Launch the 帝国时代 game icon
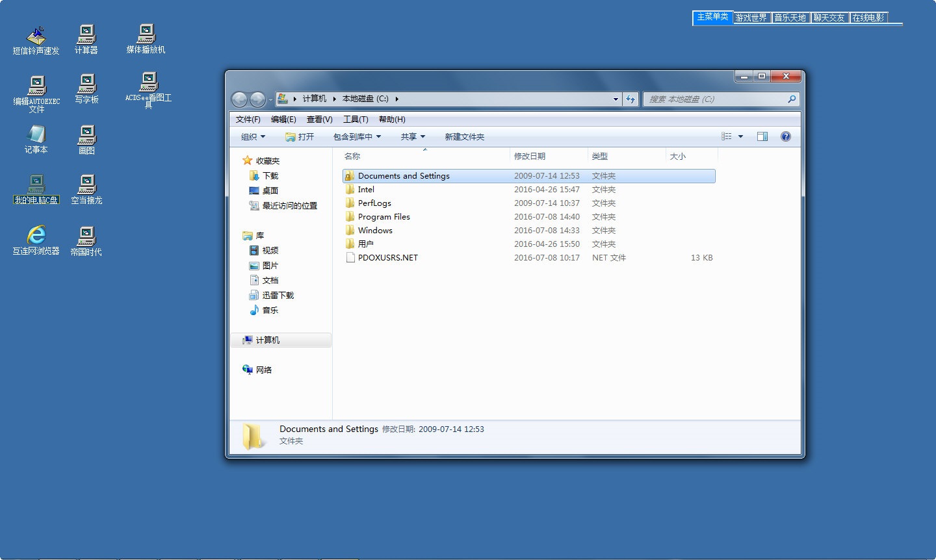Image resolution: width=936 pixels, height=560 pixels. pyautogui.click(x=86, y=238)
